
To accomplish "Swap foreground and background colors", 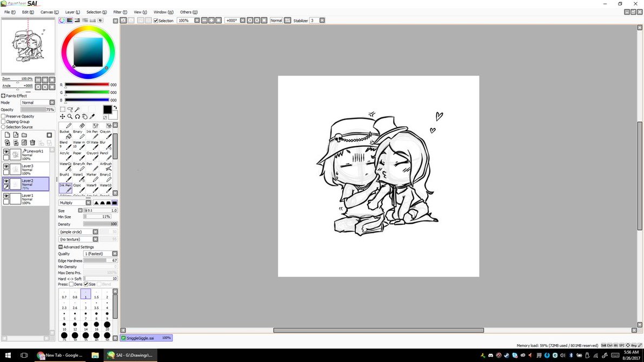I will (x=115, y=108).
